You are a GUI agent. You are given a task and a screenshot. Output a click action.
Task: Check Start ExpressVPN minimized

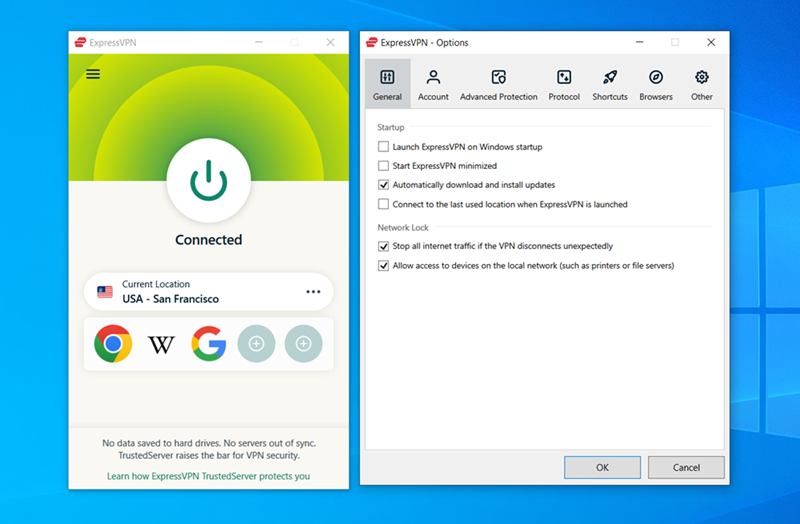coord(383,166)
